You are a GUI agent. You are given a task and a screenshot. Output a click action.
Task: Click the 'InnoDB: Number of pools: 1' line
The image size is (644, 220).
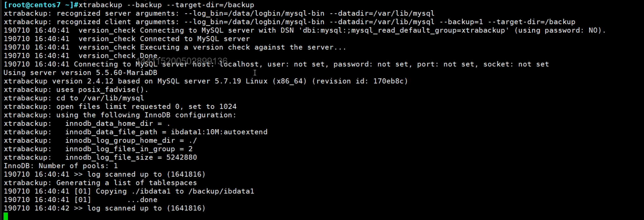pyautogui.click(x=60, y=166)
